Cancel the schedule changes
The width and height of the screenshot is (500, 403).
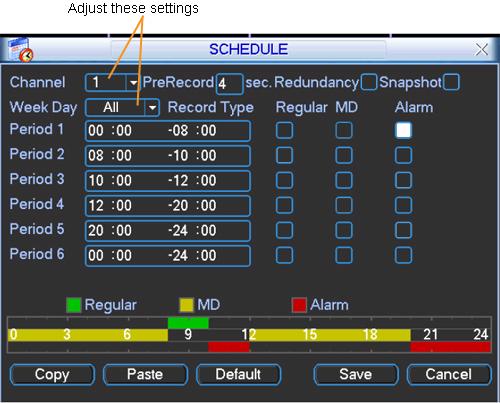pos(449,374)
